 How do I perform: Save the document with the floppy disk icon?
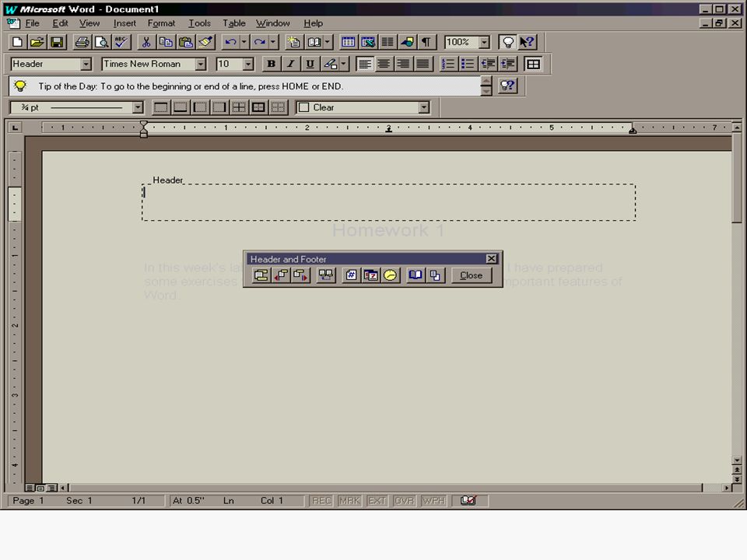57,42
